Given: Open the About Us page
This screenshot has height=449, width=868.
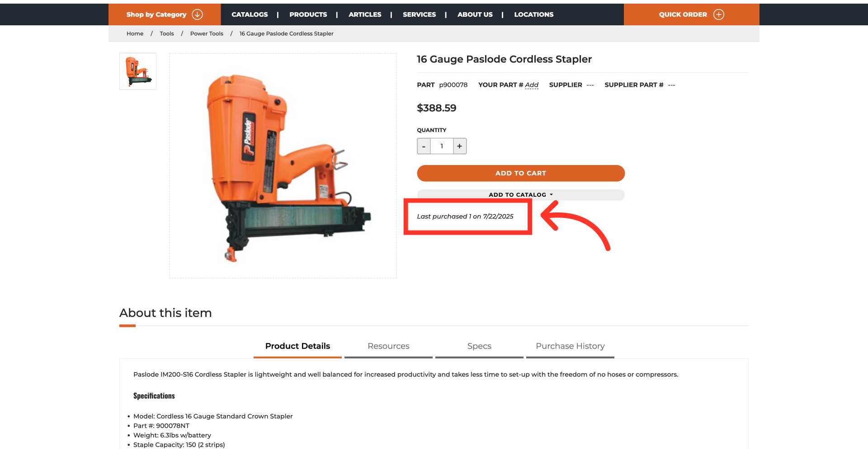Looking at the screenshot, I should tap(475, 14).
